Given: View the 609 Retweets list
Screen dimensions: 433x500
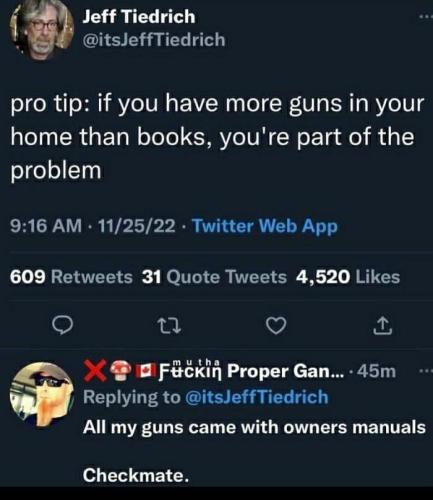Looking at the screenshot, I should [x=71, y=277].
